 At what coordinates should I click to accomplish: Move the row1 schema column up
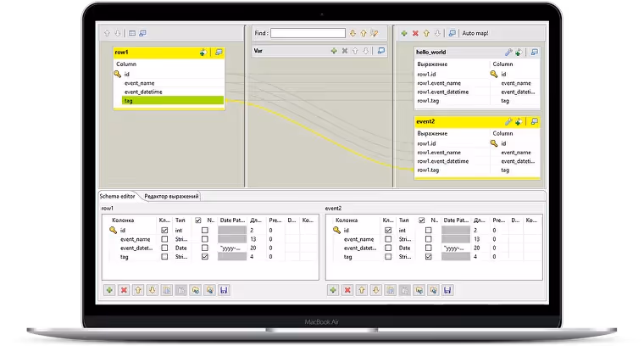click(138, 290)
